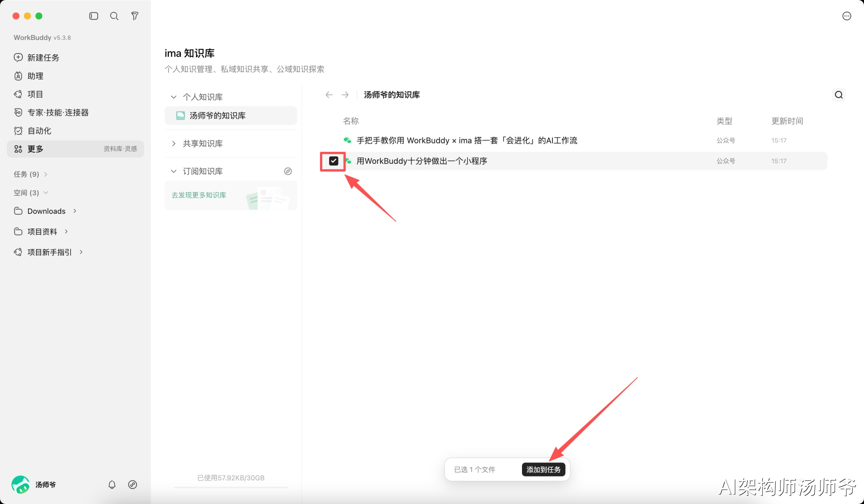Viewport: 864px width, 504px height.
Task: Expand the Downloads chevron
Action: click(x=75, y=211)
